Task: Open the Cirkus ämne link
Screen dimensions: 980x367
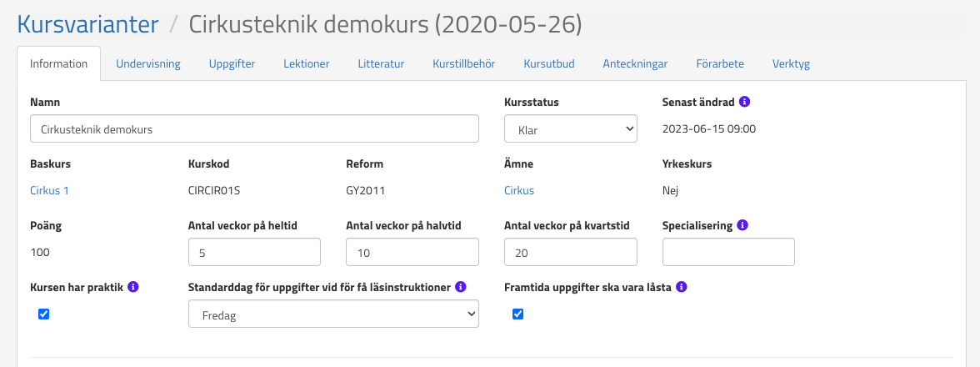Action: click(x=519, y=190)
